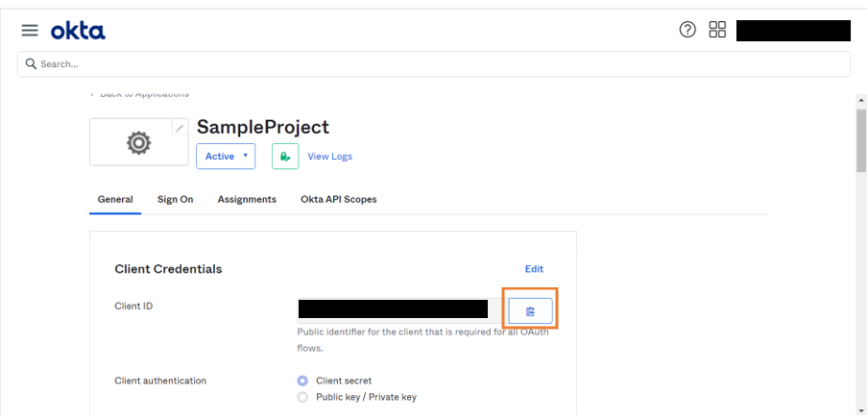Open the help question mark icon
This screenshot has height=419, width=868.
687,30
